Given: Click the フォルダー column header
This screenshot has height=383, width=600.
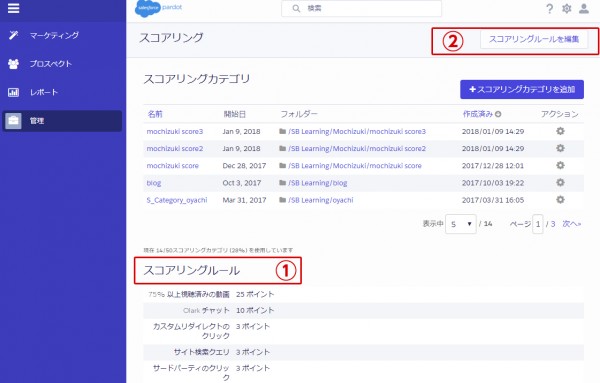Looking at the screenshot, I should click(x=299, y=114).
